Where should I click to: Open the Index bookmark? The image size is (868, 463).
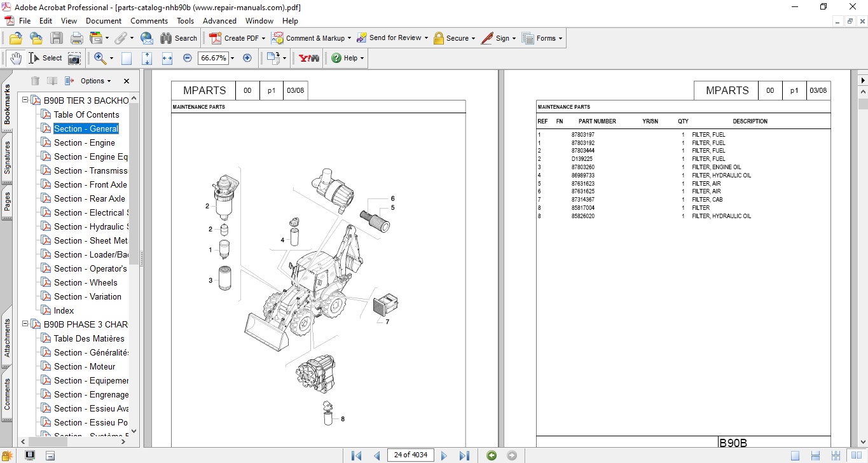[x=64, y=310]
